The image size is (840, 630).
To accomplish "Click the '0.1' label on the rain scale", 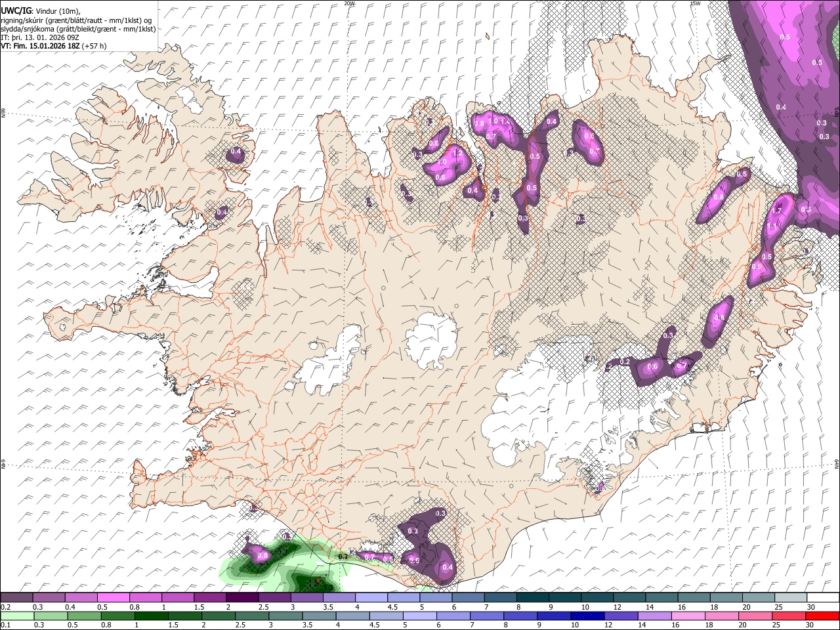I will click(x=5, y=625).
